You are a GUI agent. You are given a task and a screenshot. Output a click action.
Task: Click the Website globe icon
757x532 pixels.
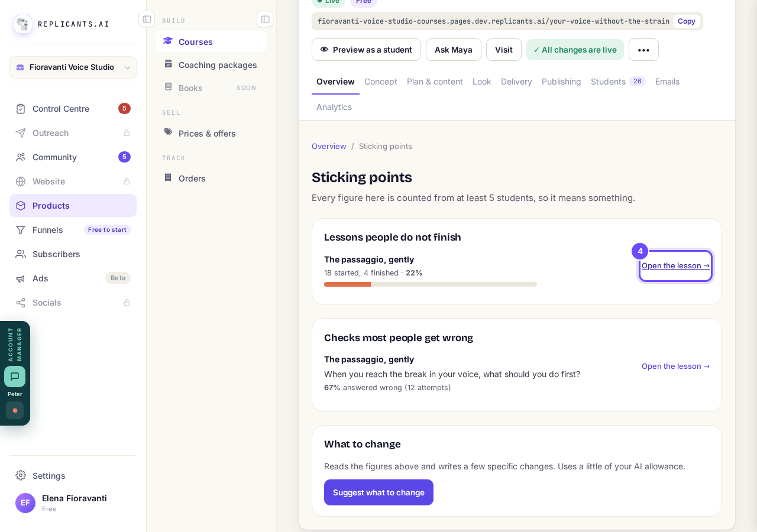(21, 181)
